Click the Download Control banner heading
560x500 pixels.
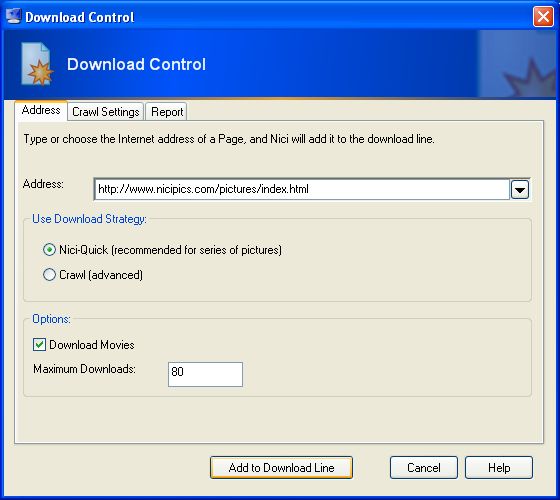[136, 64]
